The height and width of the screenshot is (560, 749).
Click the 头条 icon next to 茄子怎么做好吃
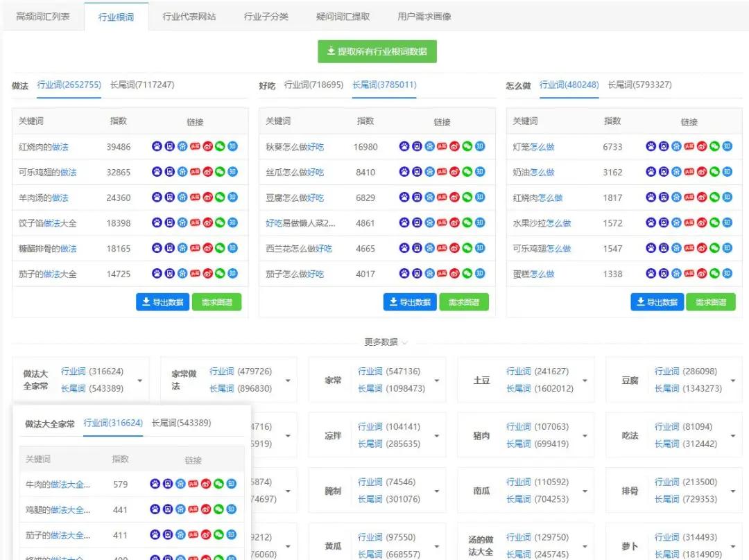(442, 274)
